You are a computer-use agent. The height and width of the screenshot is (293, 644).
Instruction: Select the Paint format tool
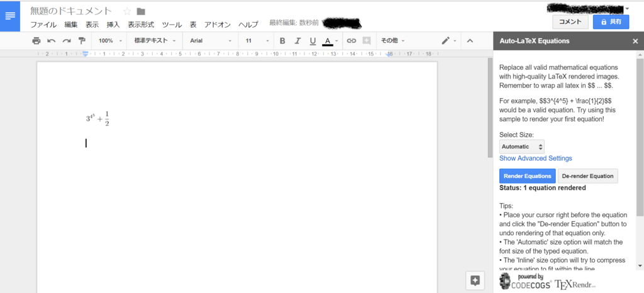[x=82, y=41]
